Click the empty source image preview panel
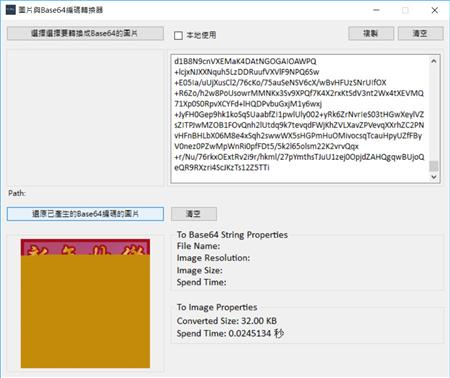This screenshot has height=378, width=450. [x=85, y=118]
